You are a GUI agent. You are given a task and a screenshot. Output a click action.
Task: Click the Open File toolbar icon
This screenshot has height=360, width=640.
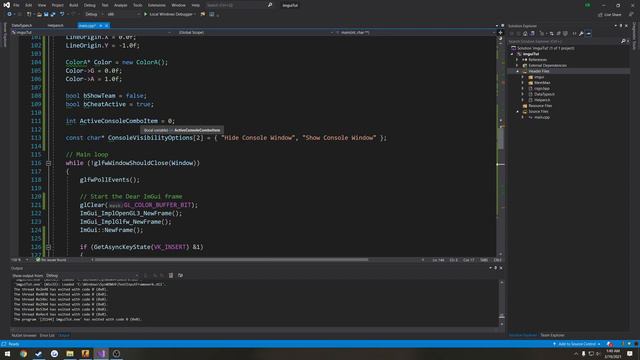pos(39,14)
